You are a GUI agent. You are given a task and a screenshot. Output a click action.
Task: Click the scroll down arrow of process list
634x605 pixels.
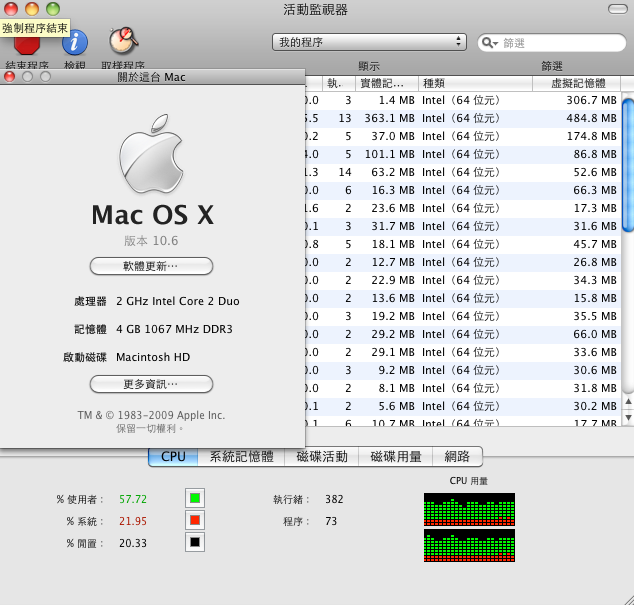coord(628,417)
